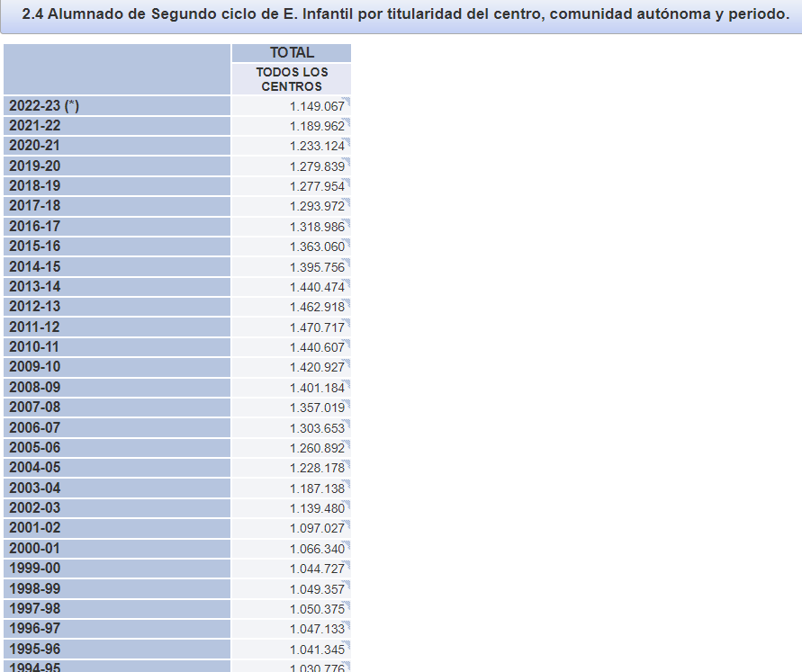Click the value 1.187.138
802x672 pixels.
click(318, 488)
